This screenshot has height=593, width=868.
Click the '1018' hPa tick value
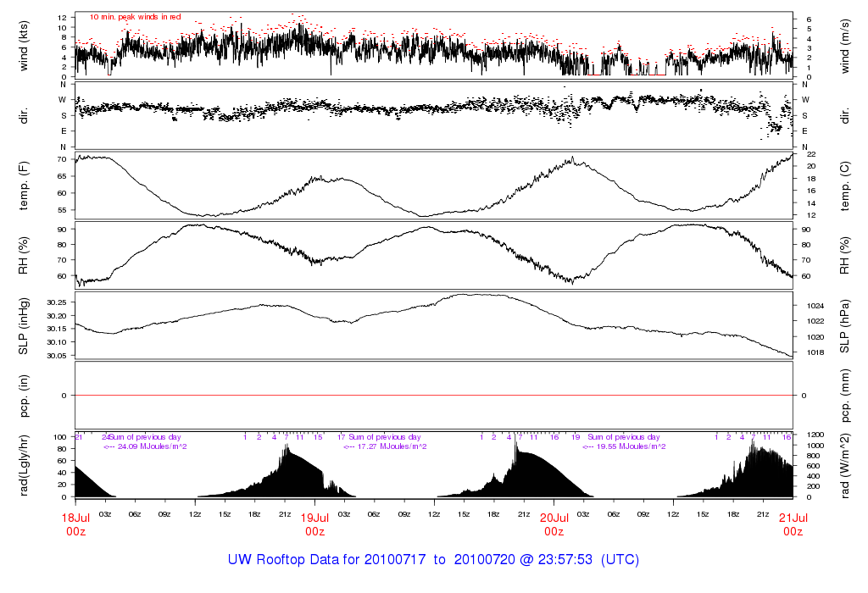coord(815,353)
